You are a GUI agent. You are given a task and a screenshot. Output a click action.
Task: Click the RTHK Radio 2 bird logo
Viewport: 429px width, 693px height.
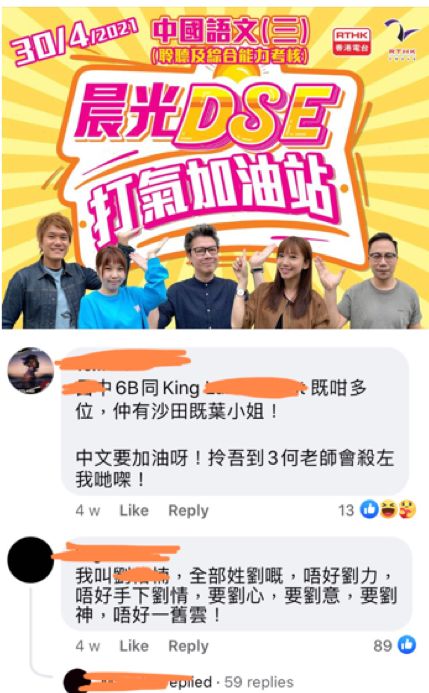401,39
